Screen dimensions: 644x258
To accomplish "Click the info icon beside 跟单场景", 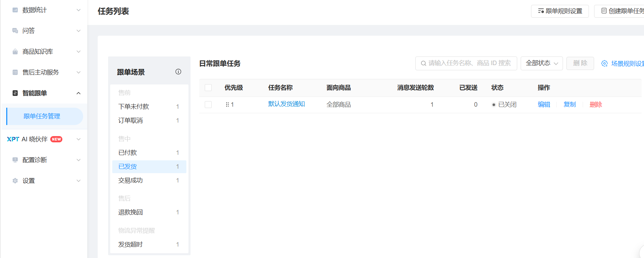I will tap(178, 72).
